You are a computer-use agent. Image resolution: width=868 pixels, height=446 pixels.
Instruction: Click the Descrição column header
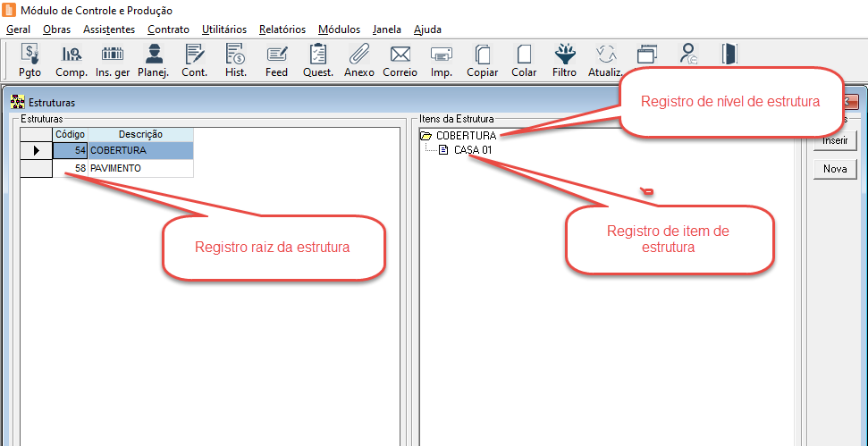(140, 134)
